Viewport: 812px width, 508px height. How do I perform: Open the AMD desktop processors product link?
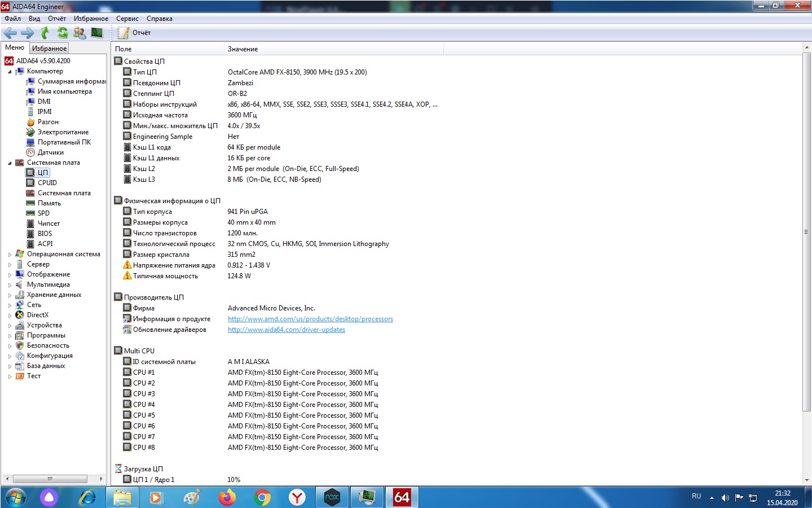pos(310,319)
